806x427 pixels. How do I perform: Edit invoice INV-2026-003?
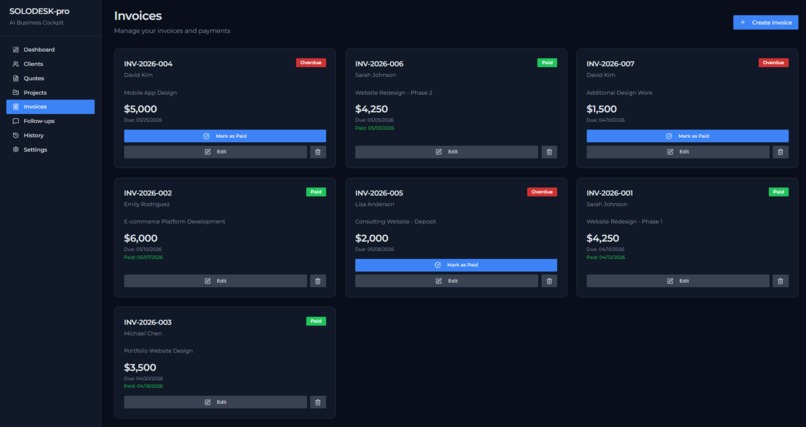click(x=215, y=402)
